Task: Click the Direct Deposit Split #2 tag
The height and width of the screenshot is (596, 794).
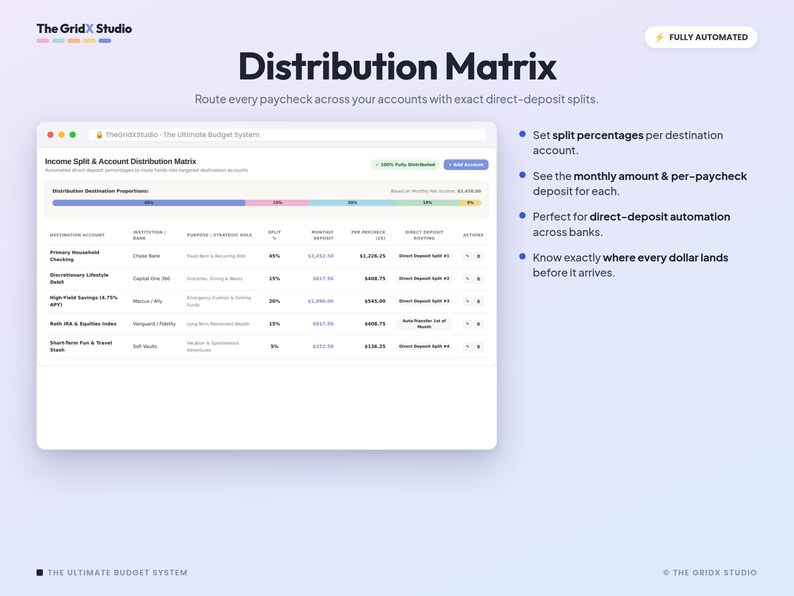Action: click(424, 279)
